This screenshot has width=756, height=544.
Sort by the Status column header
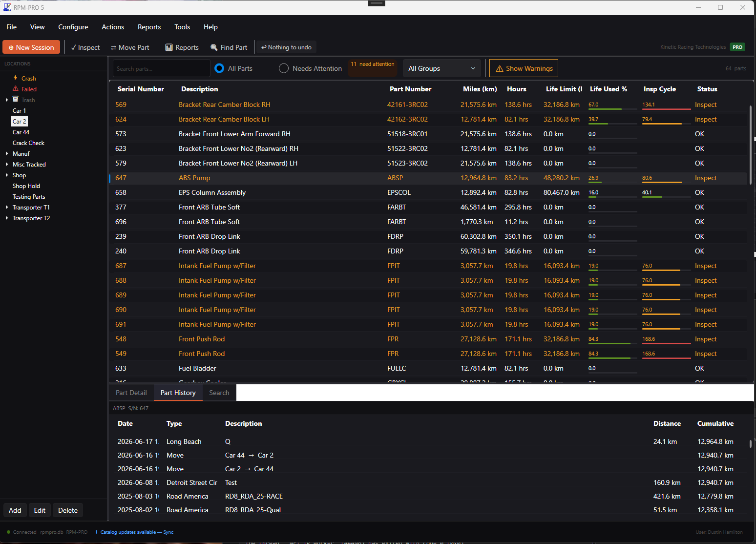pos(707,89)
